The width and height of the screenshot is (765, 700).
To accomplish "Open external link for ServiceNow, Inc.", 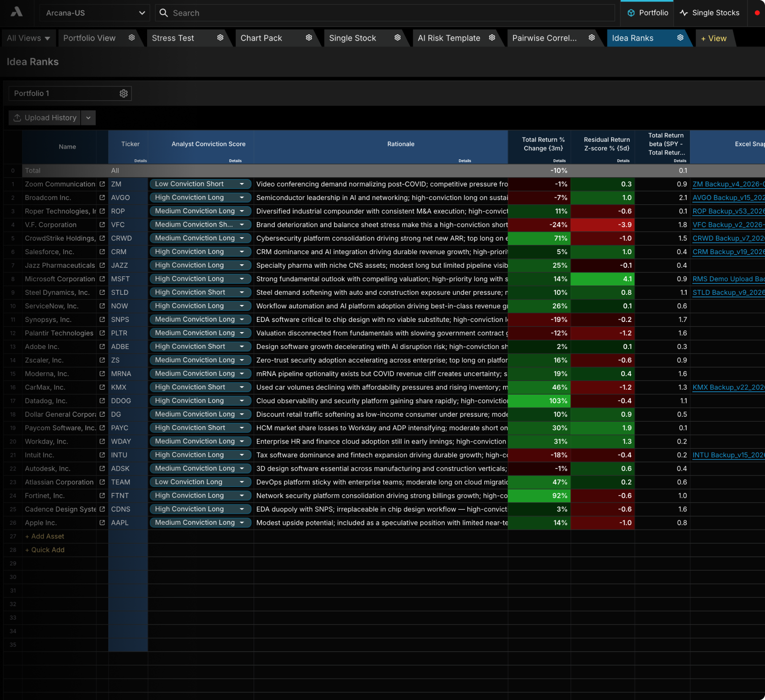I will coord(102,306).
